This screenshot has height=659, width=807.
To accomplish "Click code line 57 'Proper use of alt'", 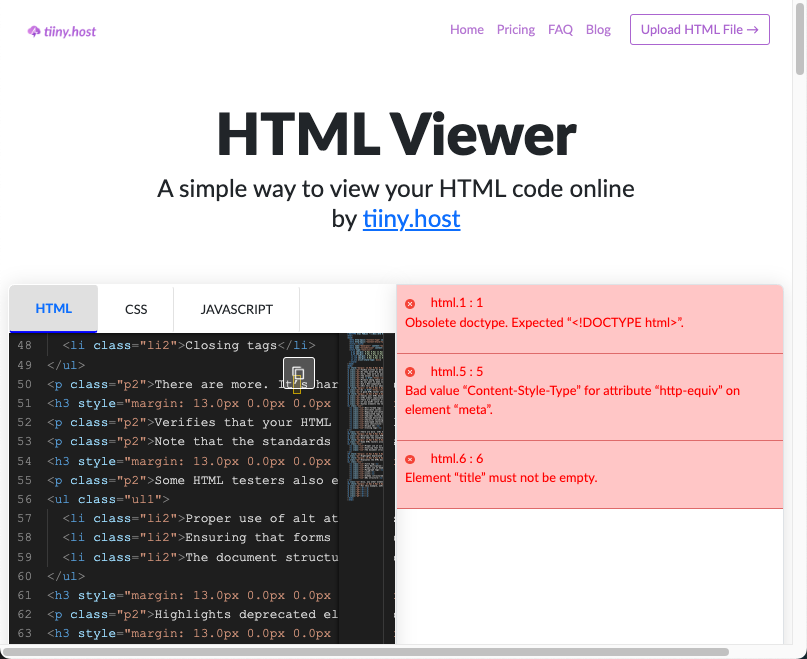I will click(200, 518).
